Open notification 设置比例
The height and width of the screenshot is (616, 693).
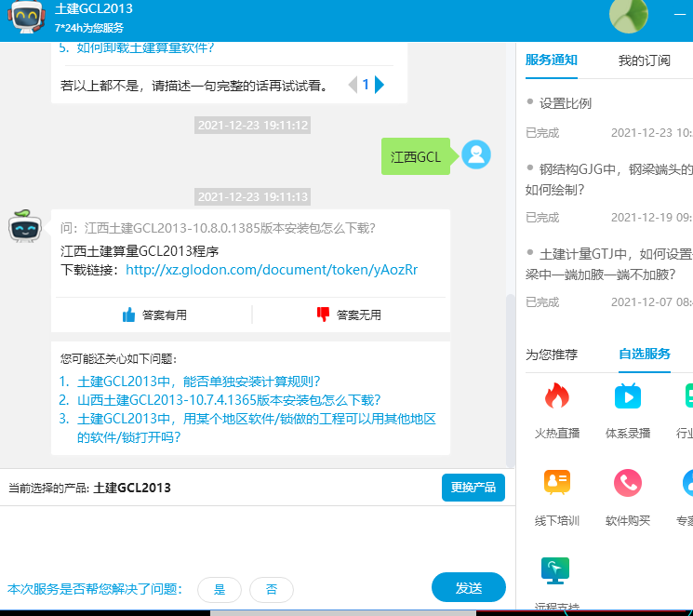(x=566, y=103)
